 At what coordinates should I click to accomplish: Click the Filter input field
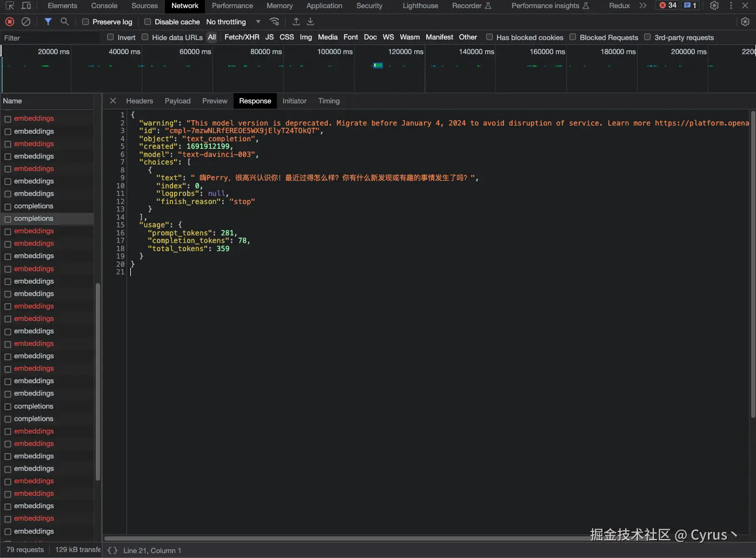50,38
